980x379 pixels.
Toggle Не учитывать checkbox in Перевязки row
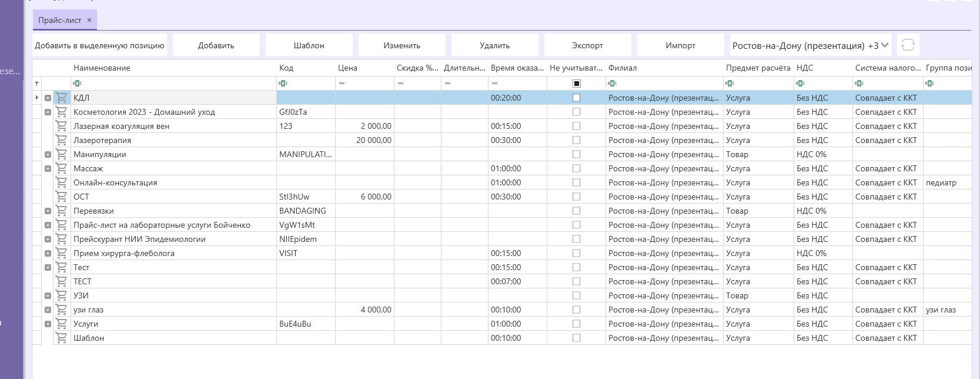(576, 211)
